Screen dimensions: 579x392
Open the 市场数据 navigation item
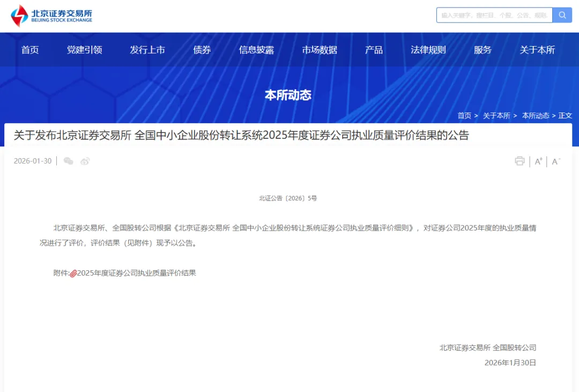(320, 50)
